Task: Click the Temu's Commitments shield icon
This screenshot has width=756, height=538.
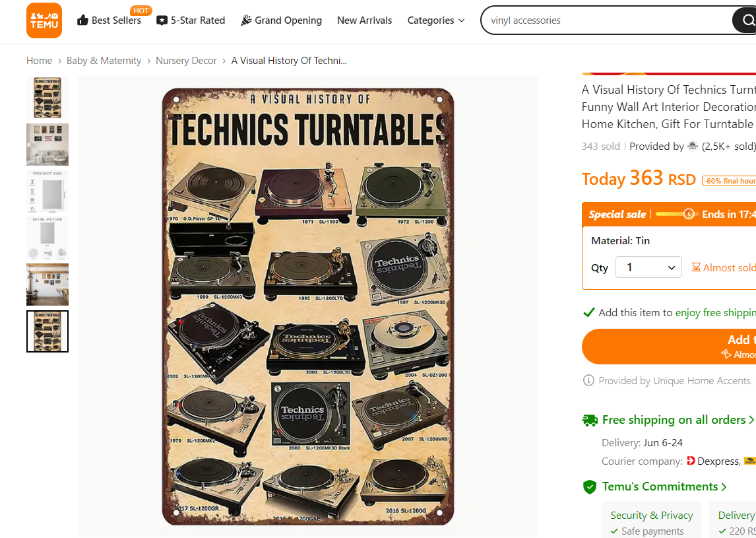Action: 590,487
